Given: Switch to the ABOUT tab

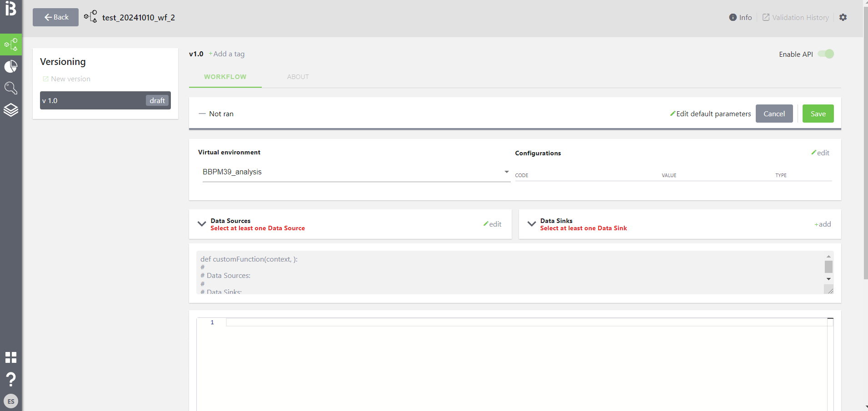Looking at the screenshot, I should (298, 77).
